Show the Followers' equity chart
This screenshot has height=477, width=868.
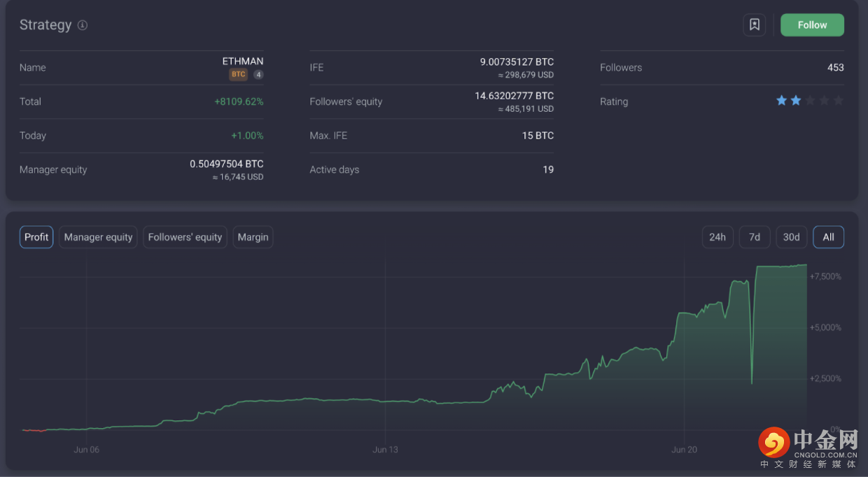(185, 237)
